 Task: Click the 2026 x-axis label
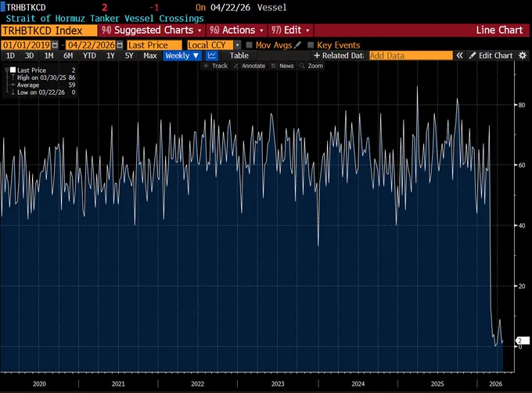coord(495,384)
